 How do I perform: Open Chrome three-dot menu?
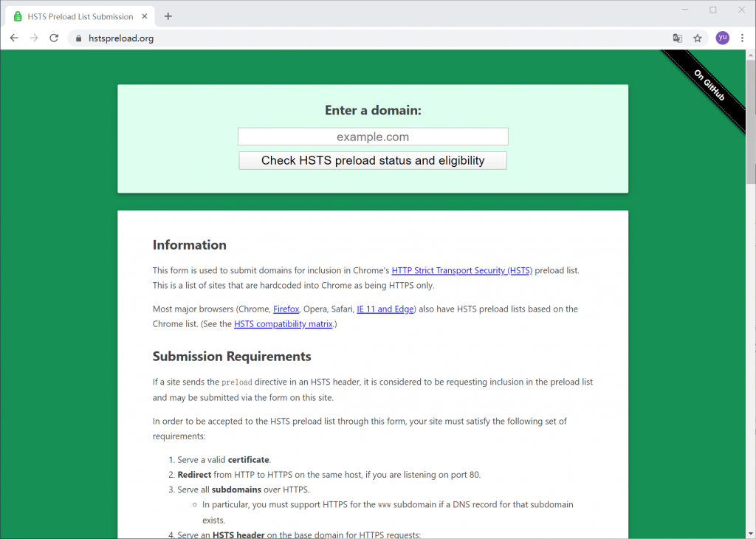[x=742, y=38]
